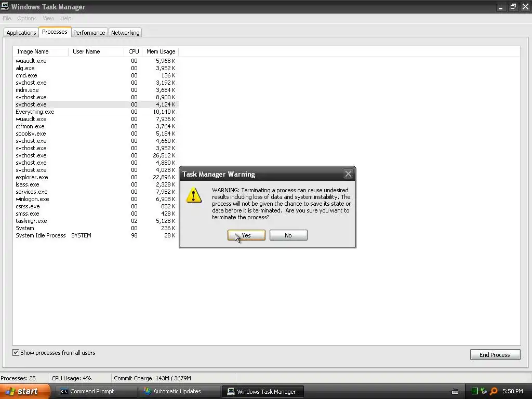Click No in the warning dialog
The height and width of the screenshot is (399, 532).
288,235
